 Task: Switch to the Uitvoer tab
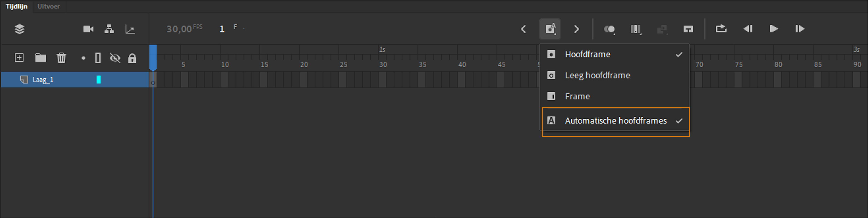(48, 6)
